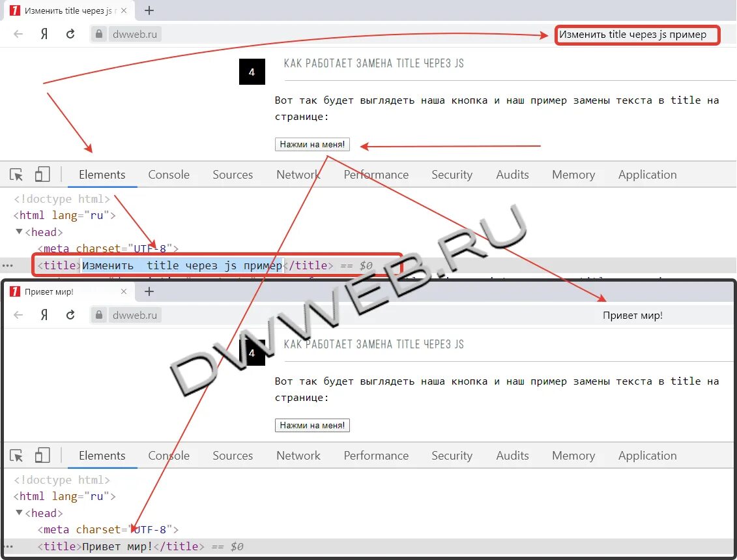
Task: Click 'Нажми на меня!' button in upper page
Action: click(312, 144)
